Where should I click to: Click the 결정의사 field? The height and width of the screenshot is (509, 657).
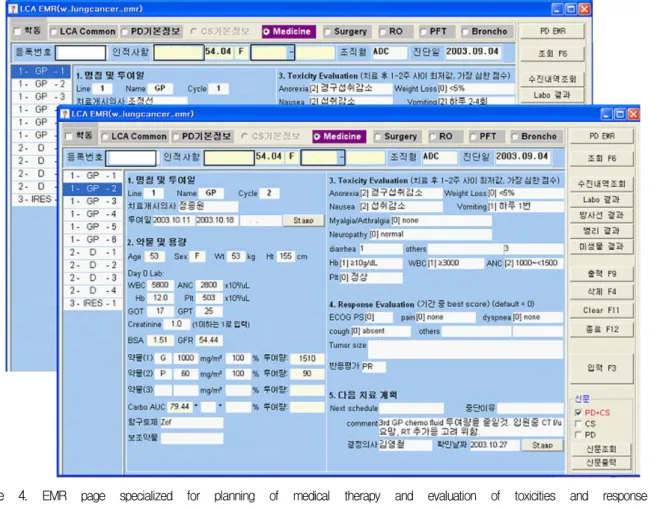point(405,445)
